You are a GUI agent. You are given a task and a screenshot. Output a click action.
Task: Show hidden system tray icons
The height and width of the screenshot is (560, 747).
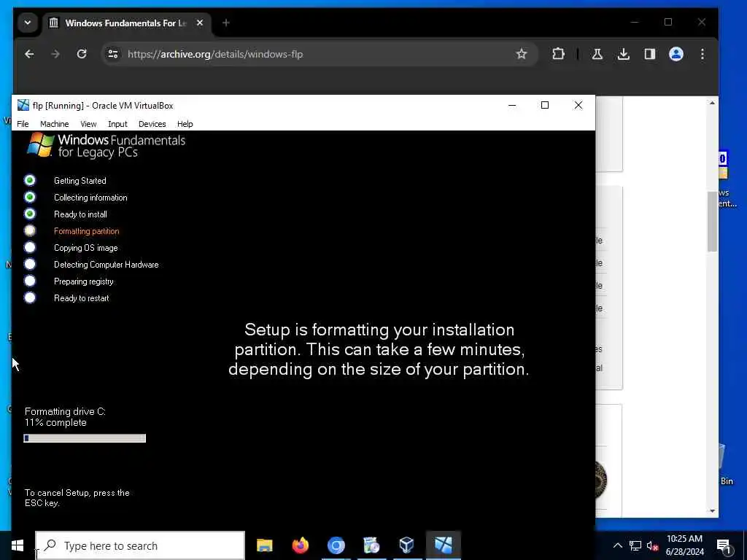[x=617, y=545]
